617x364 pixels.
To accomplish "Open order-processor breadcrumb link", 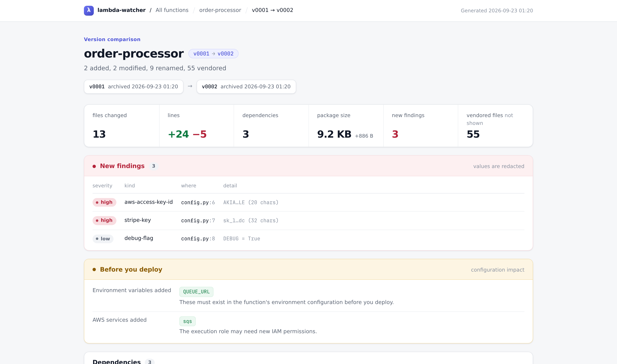I will 220,10.
